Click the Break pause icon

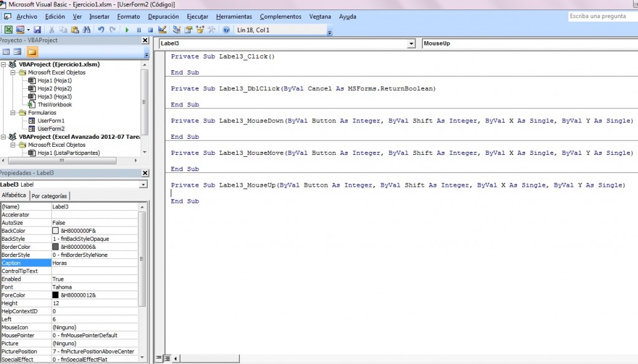[x=139, y=30]
